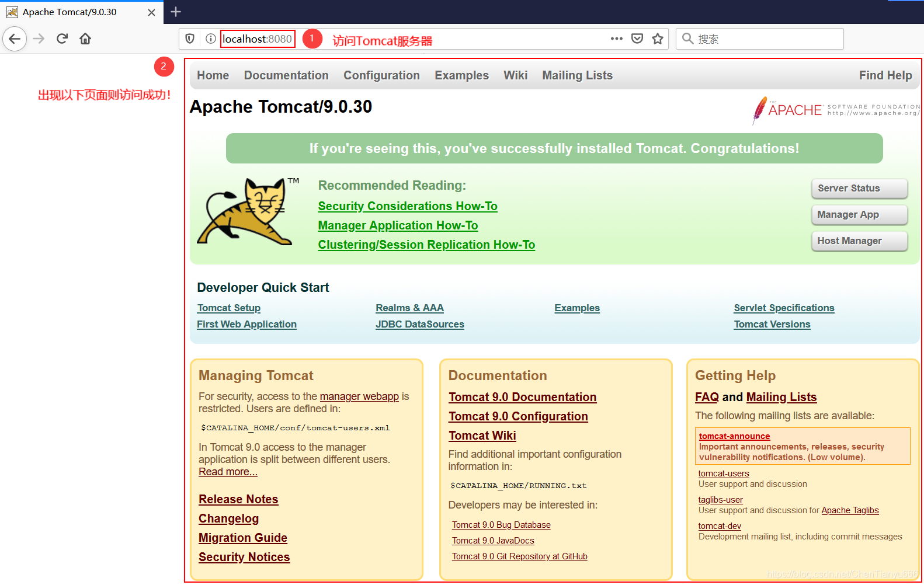Open the Tomcat Wiki link

click(482, 436)
